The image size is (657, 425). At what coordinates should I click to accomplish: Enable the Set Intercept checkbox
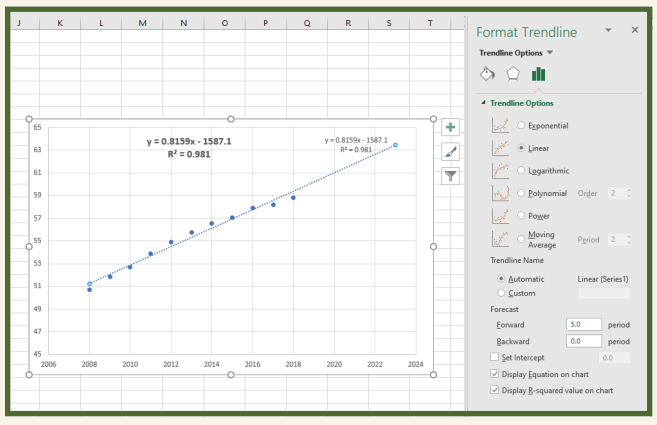click(495, 357)
